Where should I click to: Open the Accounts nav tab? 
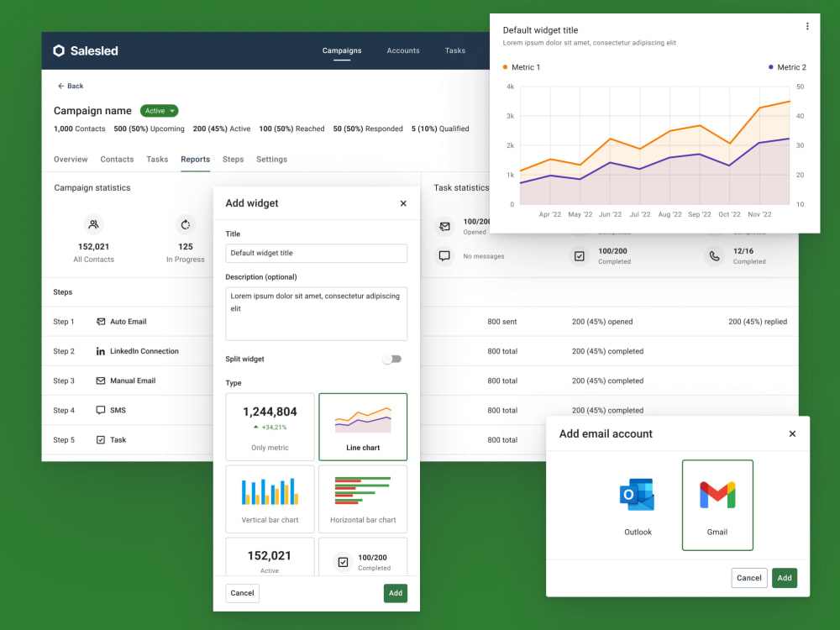pyautogui.click(x=403, y=50)
